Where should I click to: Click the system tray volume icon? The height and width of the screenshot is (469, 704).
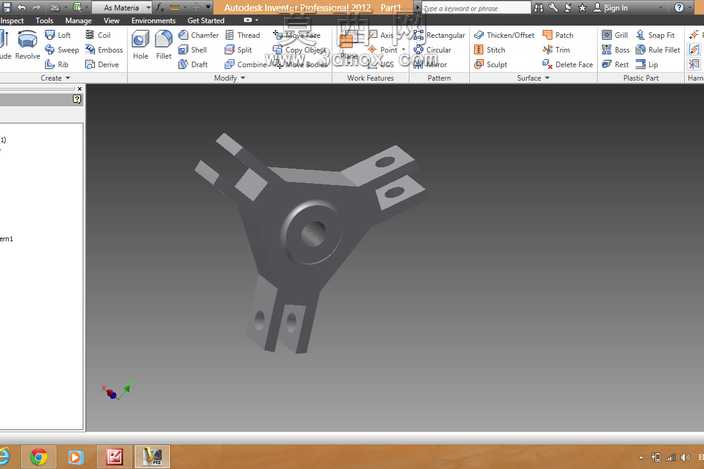click(685, 457)
